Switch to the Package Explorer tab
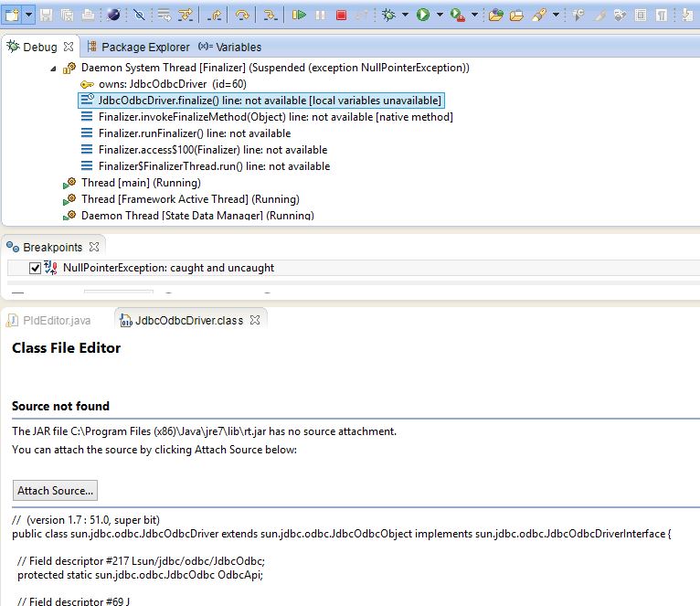This screenshot has height=606, width=700. (138, 47)
